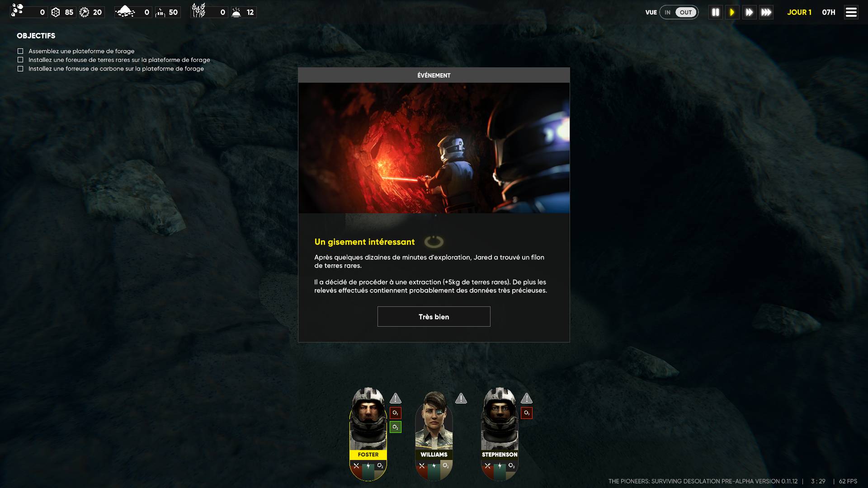Switch the view toggle to IN

[x=667, y=12]
